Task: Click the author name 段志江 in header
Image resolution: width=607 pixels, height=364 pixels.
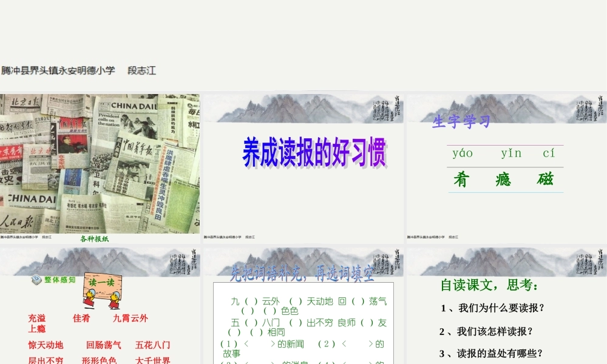Action: 141,70
